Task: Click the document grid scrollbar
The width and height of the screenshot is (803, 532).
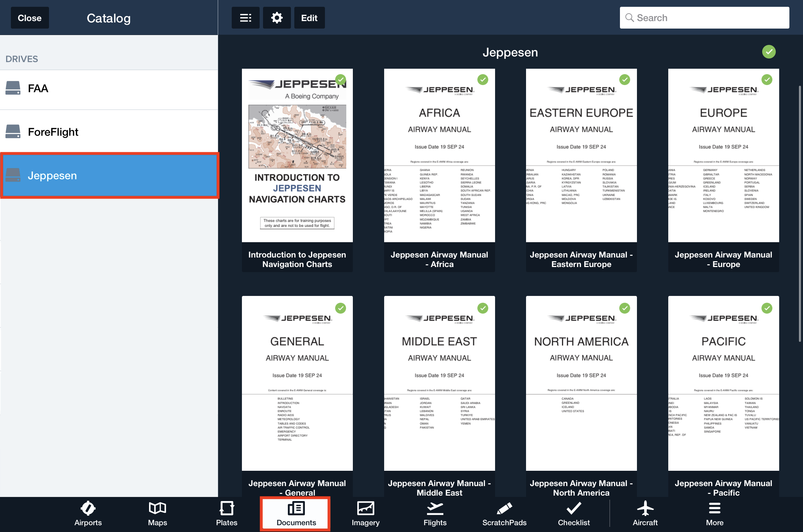Action: 800,214
